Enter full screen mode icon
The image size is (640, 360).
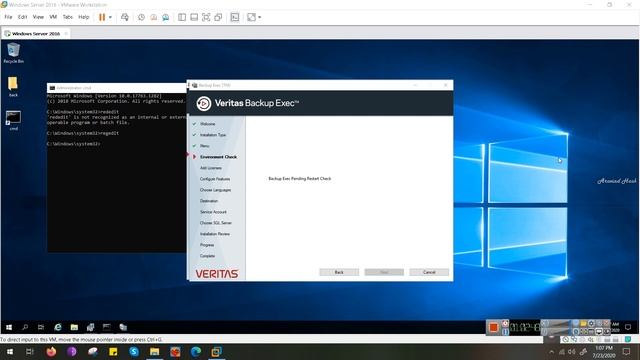point(206,17)
